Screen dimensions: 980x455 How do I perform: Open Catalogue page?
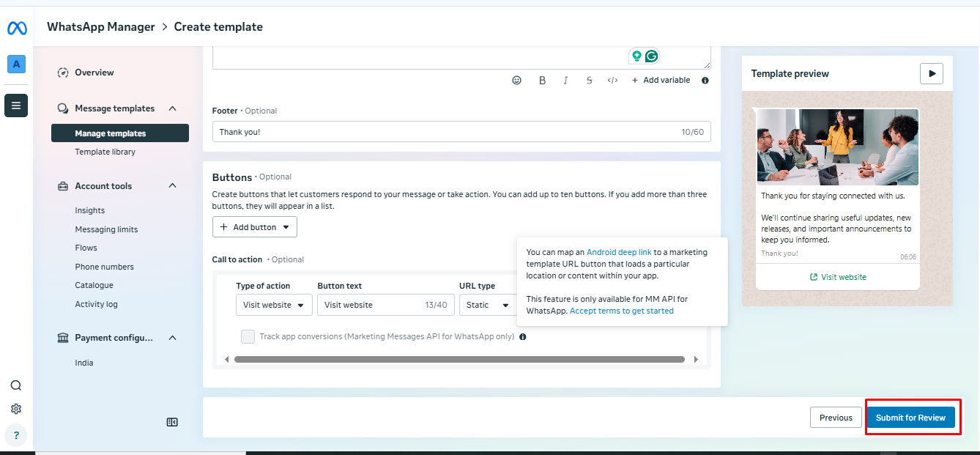click(94, 285)
